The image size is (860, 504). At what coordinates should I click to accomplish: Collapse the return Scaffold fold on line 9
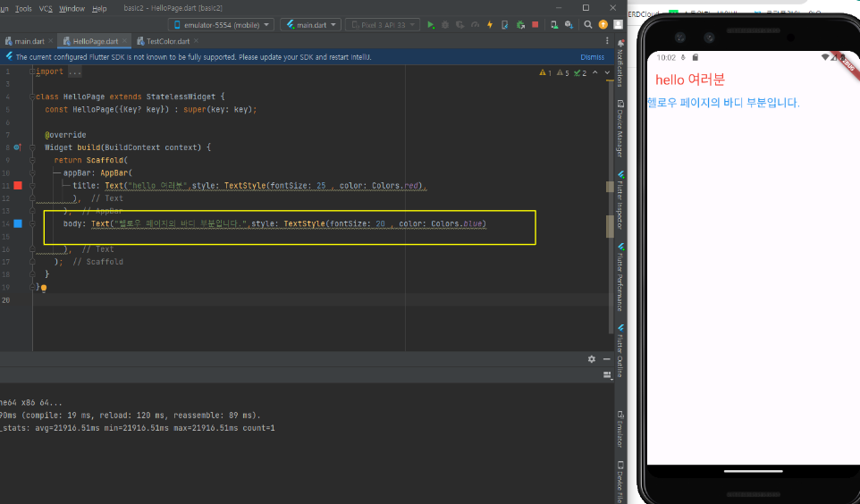32,160
